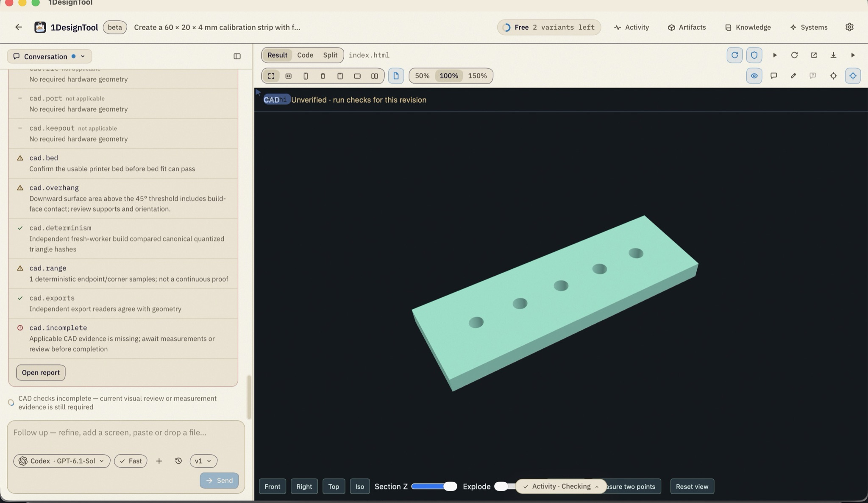Screen dimensions: 868x503
Task: Switch to Front view
Action: click(x=273, y=486)
